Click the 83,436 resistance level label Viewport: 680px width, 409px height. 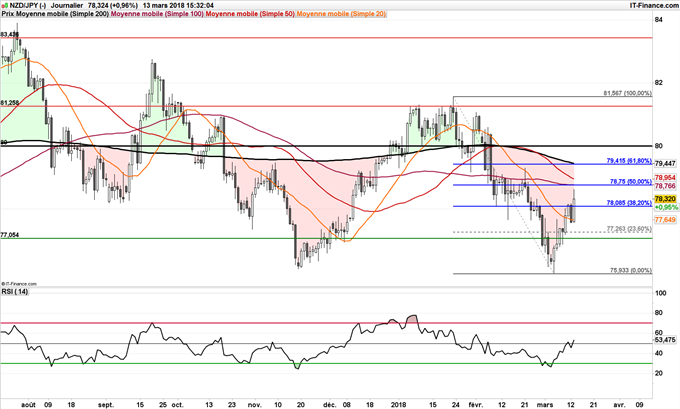pos(10,34)
